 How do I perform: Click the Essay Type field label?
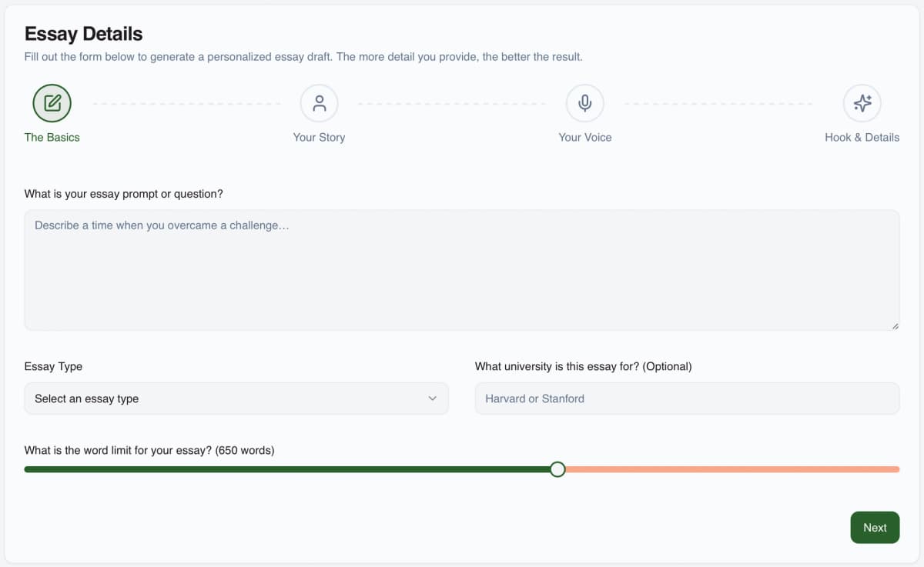(53, 366)
